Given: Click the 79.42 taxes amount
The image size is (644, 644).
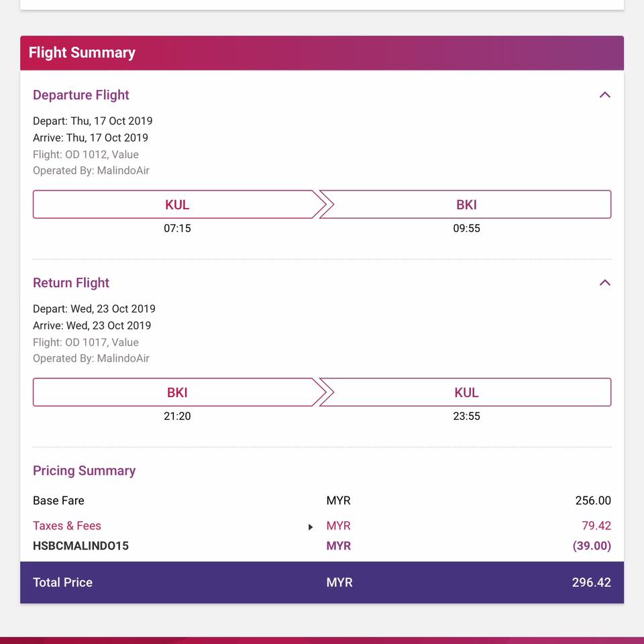Looking at the screenshot, I should (596, 526).
